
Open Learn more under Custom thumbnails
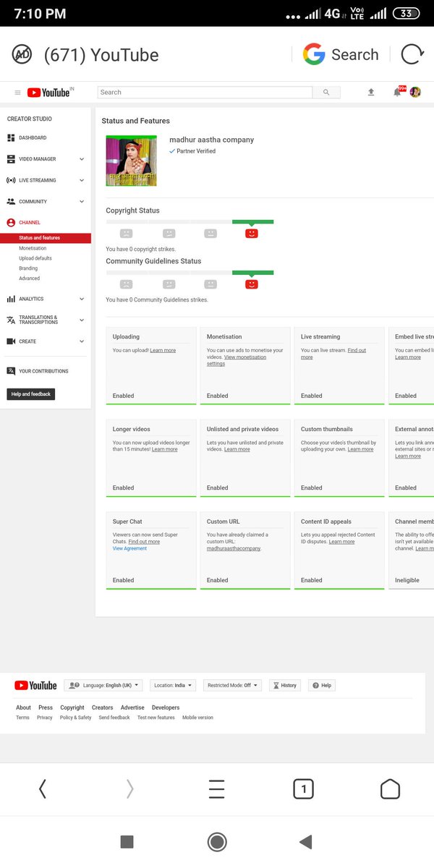pos(360,449)
